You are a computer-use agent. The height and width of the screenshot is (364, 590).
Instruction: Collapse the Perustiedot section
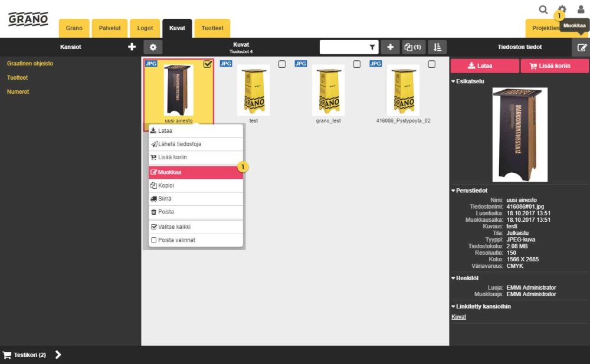(x=470, y=191)
